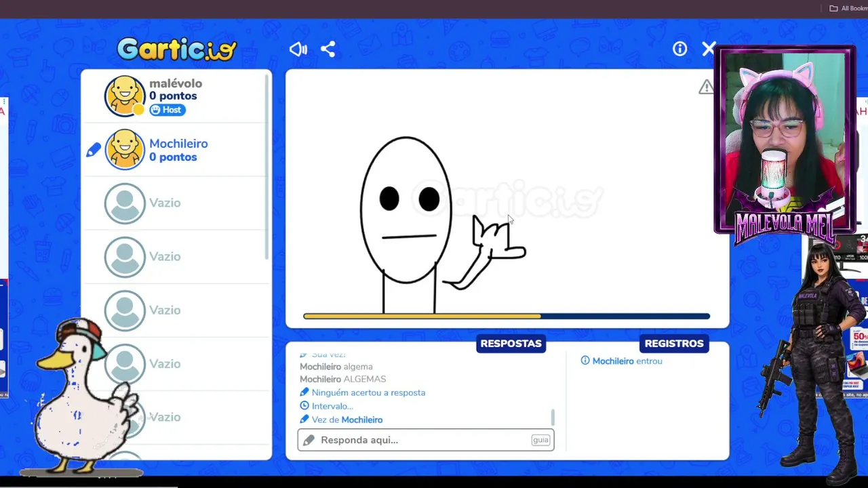Click the round timer progress bar
The width and height of the screenshot is (868, 488).
pos(507,316)
